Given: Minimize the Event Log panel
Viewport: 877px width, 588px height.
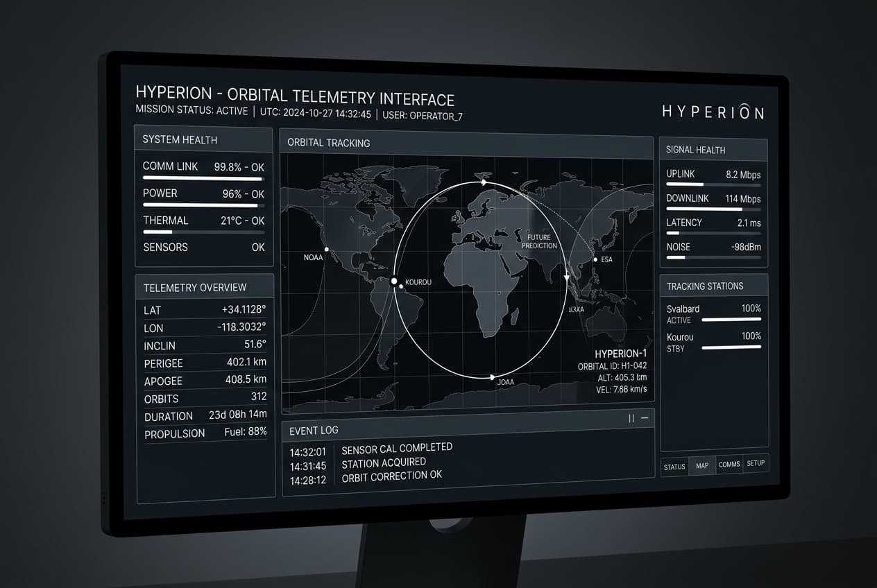Looking at the screenshot, I should 645,418.
